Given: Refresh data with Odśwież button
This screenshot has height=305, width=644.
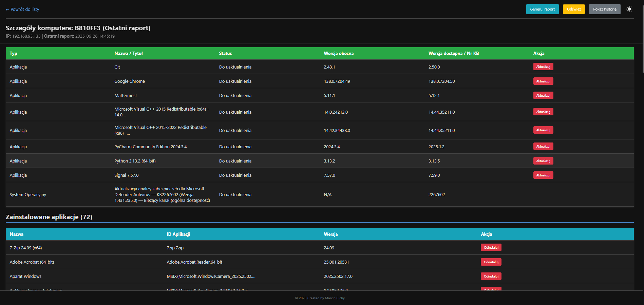Looking at the screenshot, I should (574, 9).
